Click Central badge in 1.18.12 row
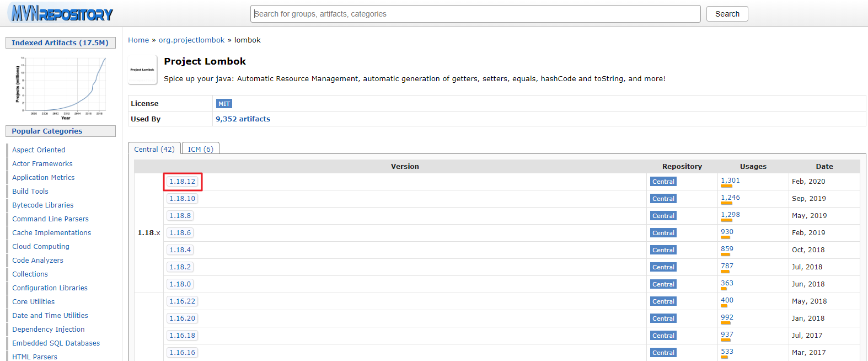Image resolution: width=868 pixels, height=361 pixels. click(x=663, y=182)
